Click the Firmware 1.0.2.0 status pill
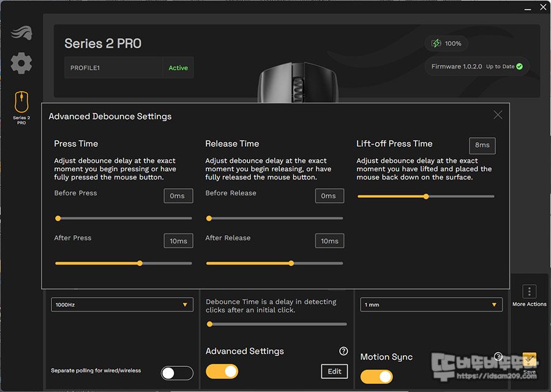Image resolution: width=551 pixels, height=392 pixels. pos(477,66)
